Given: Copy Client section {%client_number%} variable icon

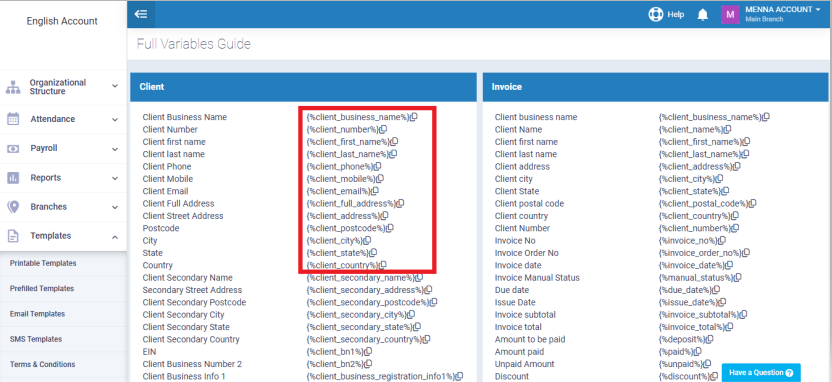Looking at the screenshot, I should pos(383,129).
